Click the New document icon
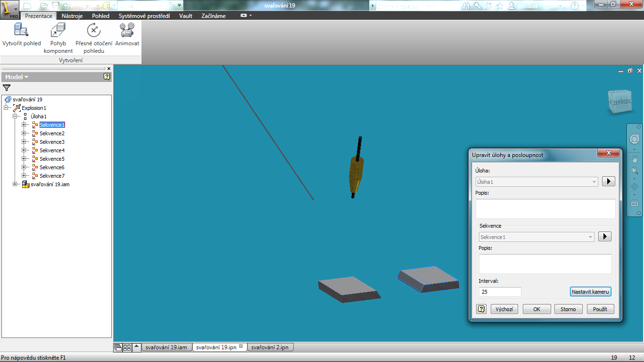Viewport: 644px width, 362px height. click(27, 6)
